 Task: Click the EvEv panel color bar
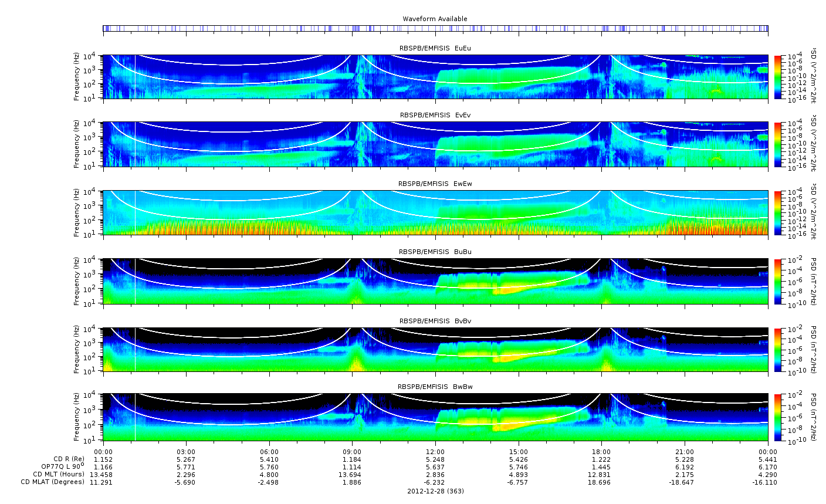coord(778,144)
